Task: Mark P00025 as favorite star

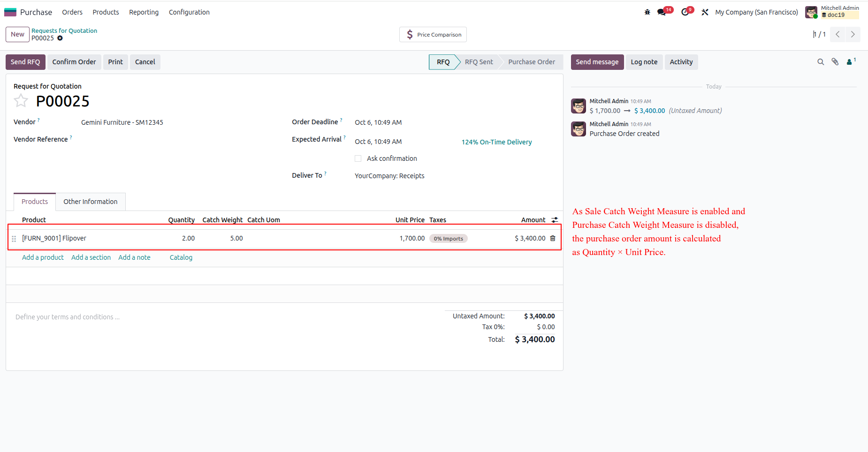Action: (21, 101)
